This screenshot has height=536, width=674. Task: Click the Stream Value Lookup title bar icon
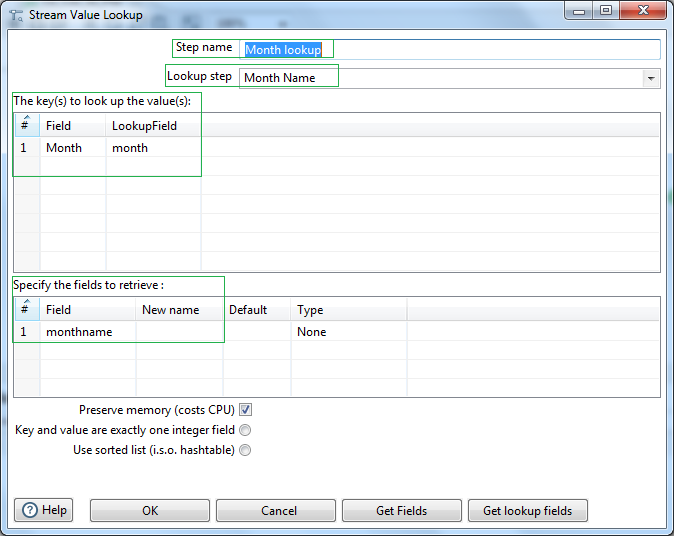pyautogui.click(x=16, y=15)
